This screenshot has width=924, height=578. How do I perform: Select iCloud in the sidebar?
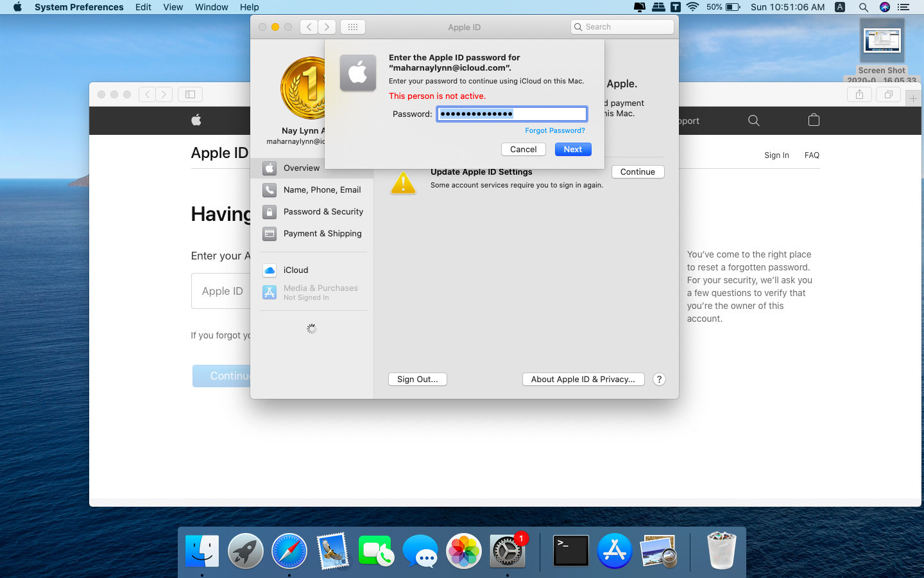tap(312, 270)
